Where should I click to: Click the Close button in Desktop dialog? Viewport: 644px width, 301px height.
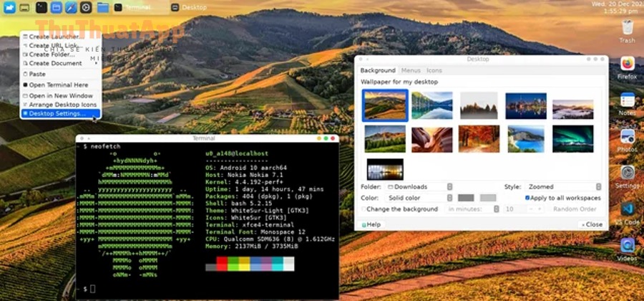pos(592,224)
